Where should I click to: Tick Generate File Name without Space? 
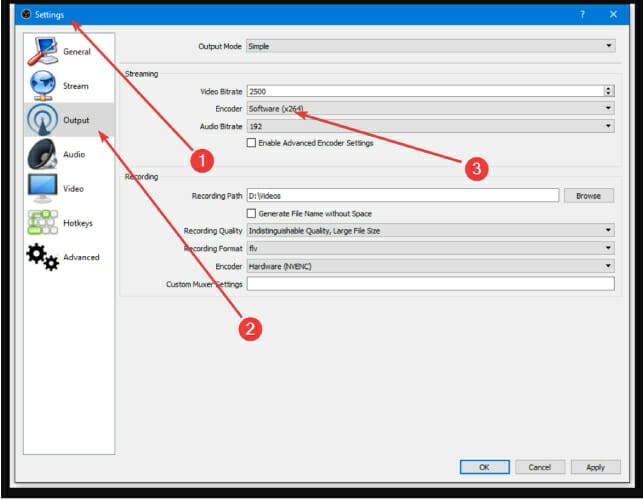251,213
